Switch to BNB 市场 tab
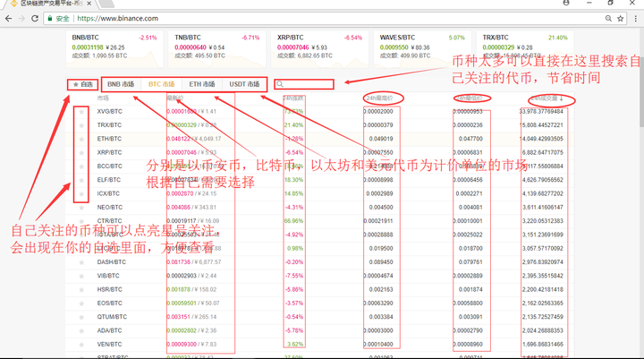This screenshot has width=644, height=359. click(121, 84)
